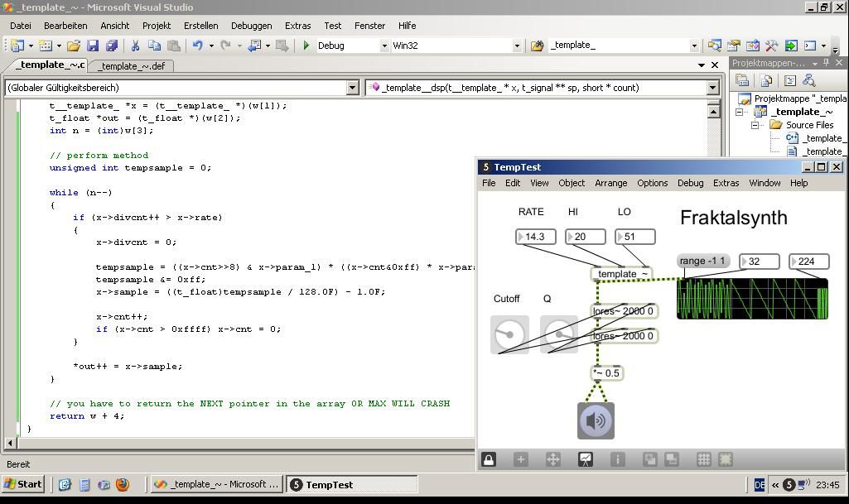This screenshot has width=849, height=504.
Task: Toggle grid display in patcher toolbar
Action: pyautogui.click(x=703, y=459)
